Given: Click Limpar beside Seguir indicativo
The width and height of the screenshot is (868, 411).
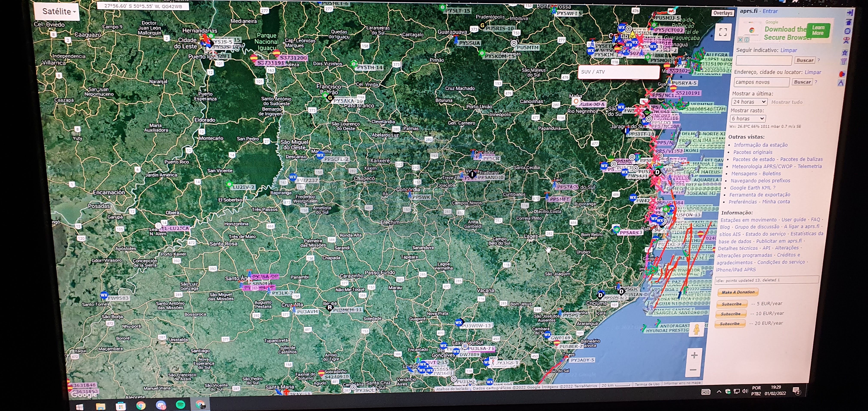Looking at the screenshot, I should 789,50.
